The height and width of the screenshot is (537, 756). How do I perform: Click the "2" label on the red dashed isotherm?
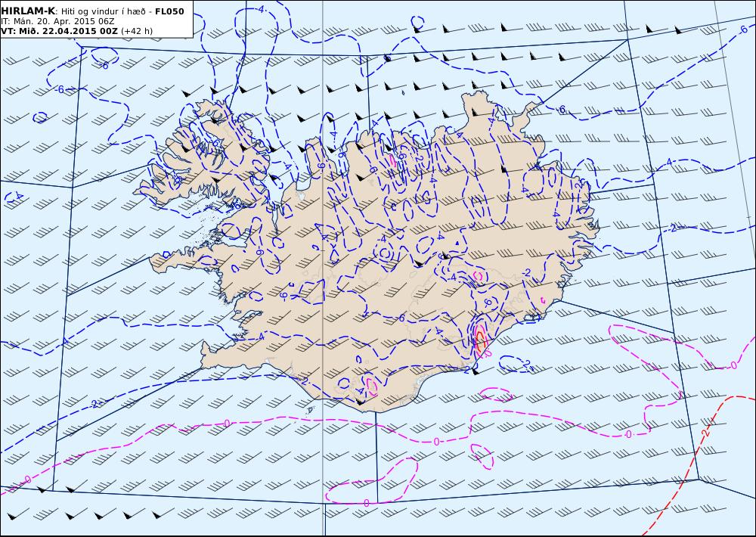706,433
